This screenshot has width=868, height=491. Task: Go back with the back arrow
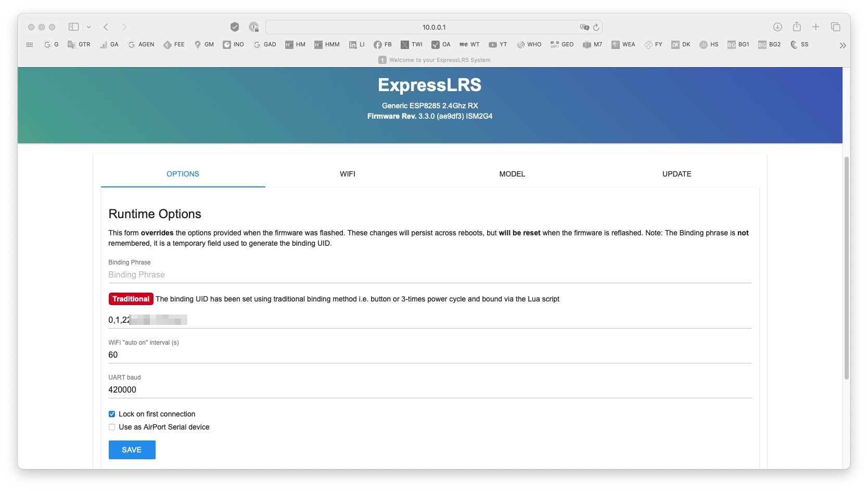106,27
